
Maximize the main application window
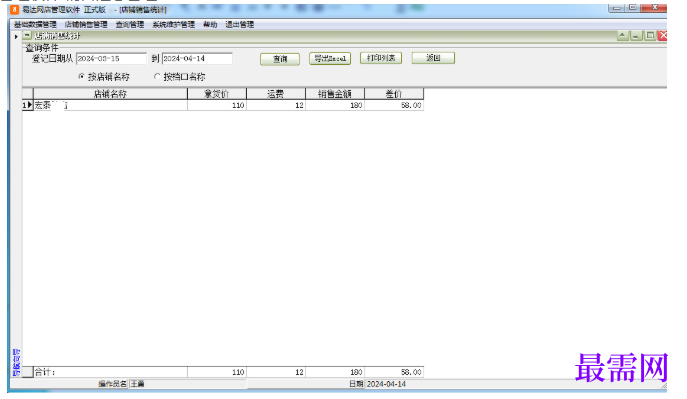(x=633, y=7)
